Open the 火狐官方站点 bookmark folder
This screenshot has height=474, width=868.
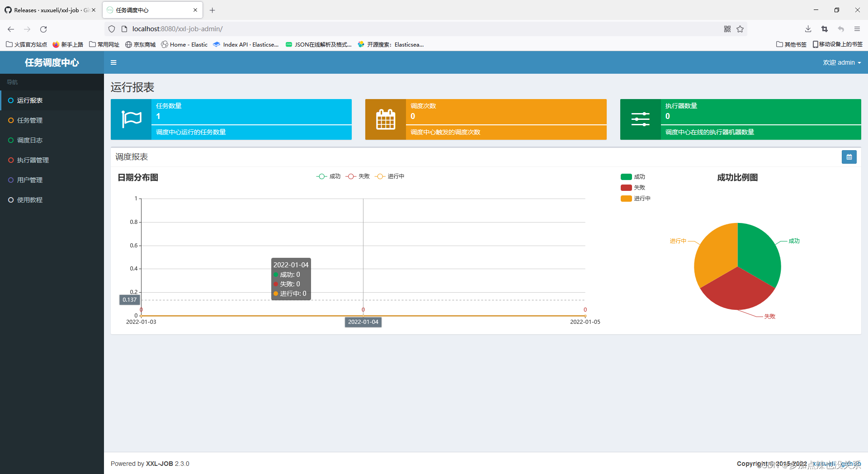(x=26, y=44)
